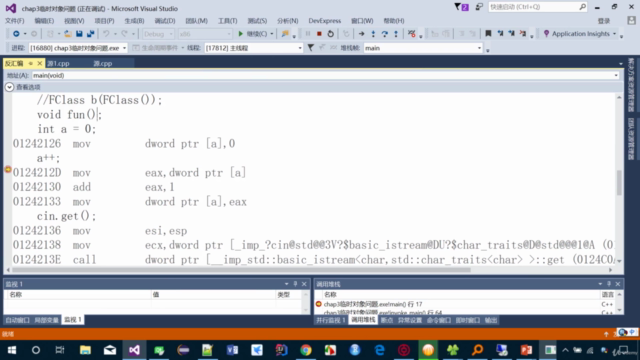The image size is (640, 360).
Task: Open a file using the folder icon
Action: (x=68, y=34)
